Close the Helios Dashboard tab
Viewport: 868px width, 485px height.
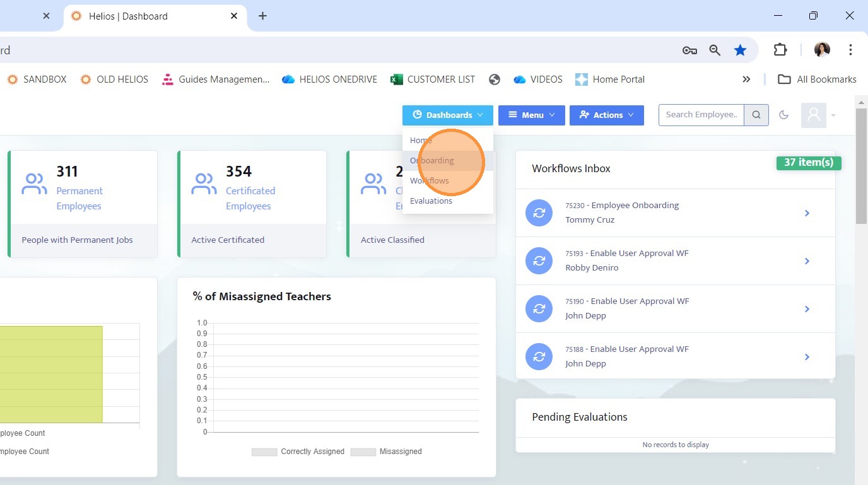234,16
